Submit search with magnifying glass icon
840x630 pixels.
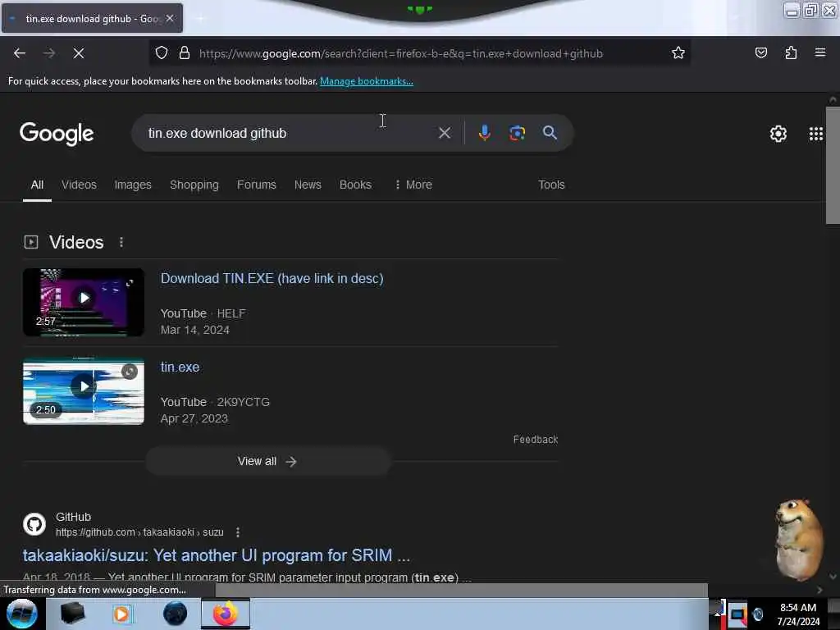(x=550, y=133)
